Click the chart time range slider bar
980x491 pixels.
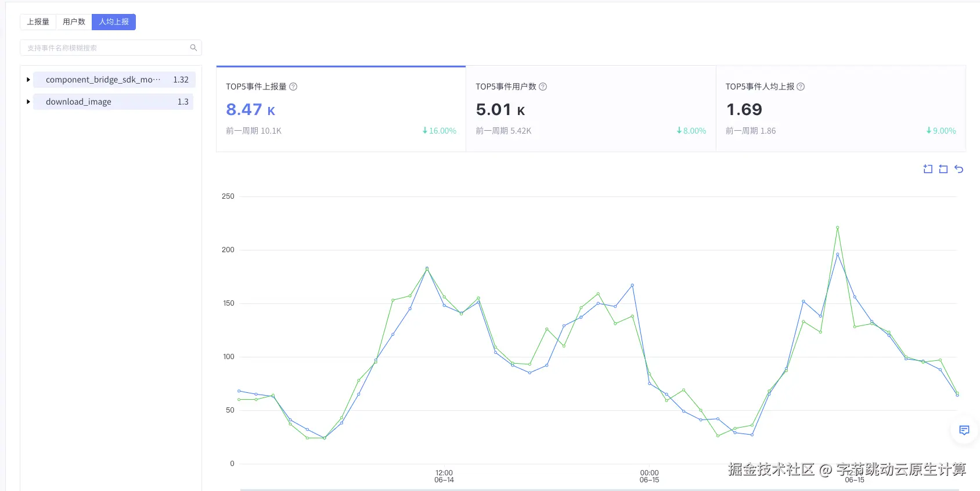pos(598,489)
